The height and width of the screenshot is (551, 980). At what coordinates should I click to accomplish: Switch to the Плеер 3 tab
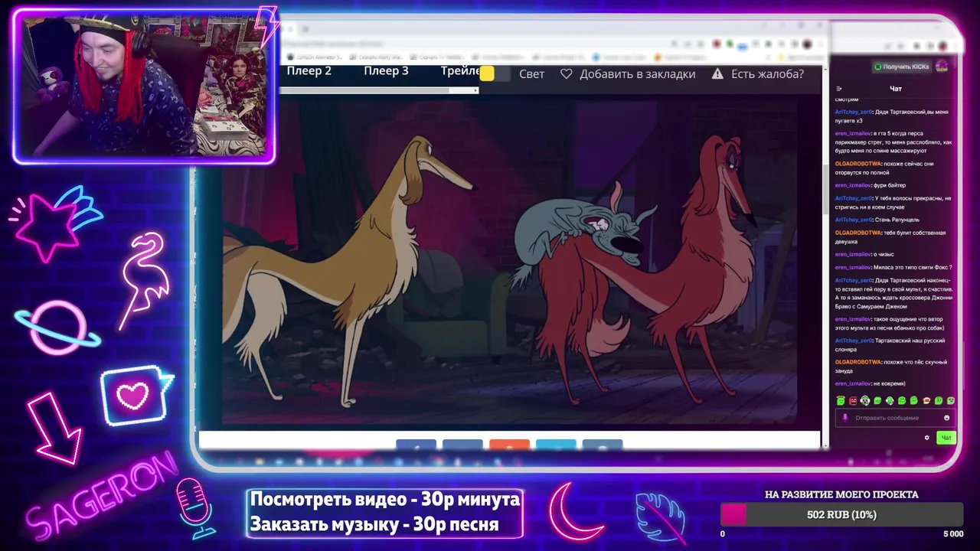(386, 71)
